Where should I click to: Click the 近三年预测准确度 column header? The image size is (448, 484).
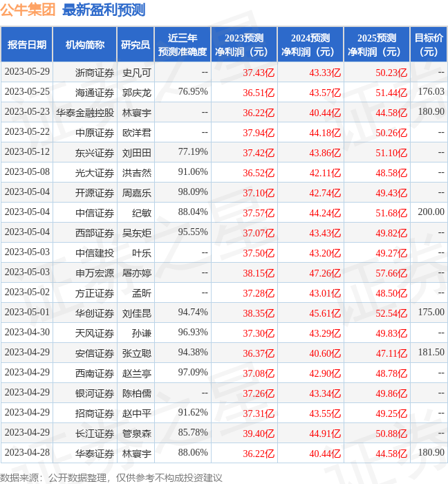pos(183,44)
